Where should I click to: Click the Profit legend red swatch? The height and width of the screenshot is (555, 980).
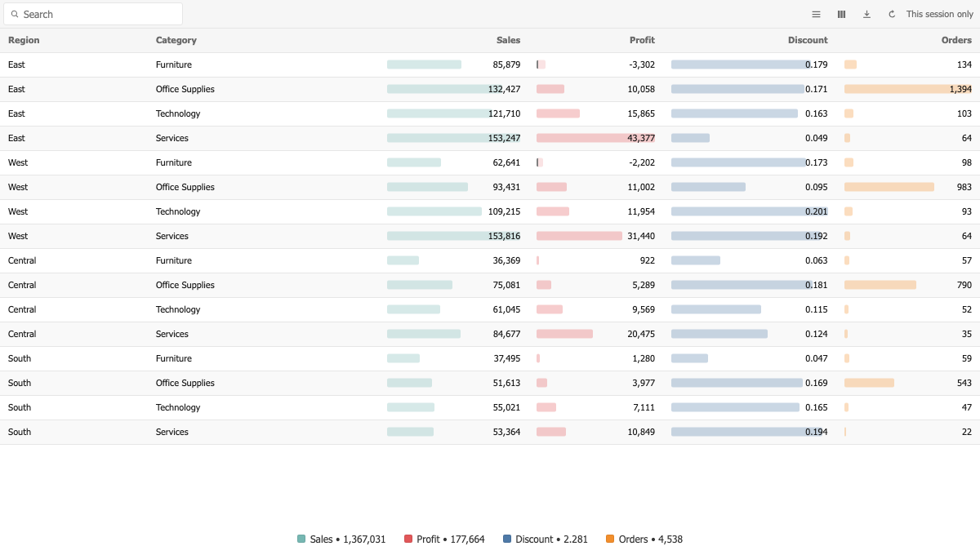click(x=408, y=539)
